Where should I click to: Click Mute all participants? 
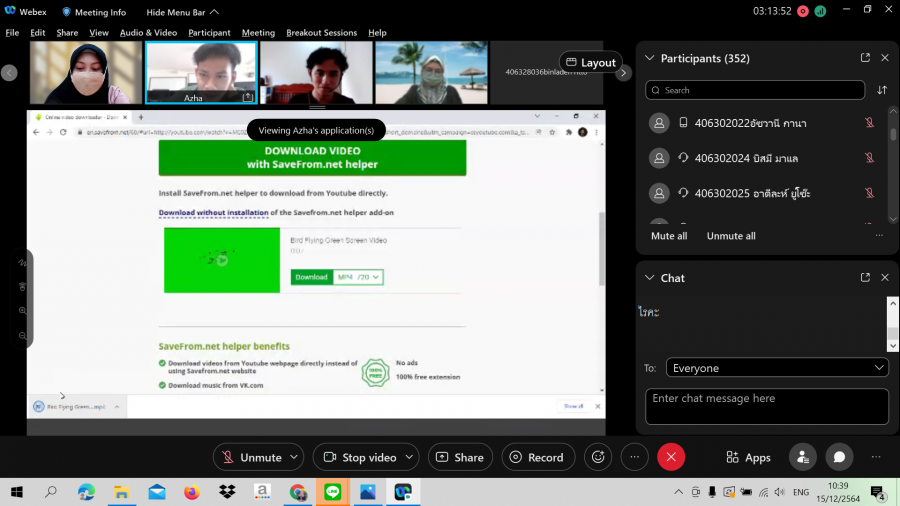tap(669, 236)
